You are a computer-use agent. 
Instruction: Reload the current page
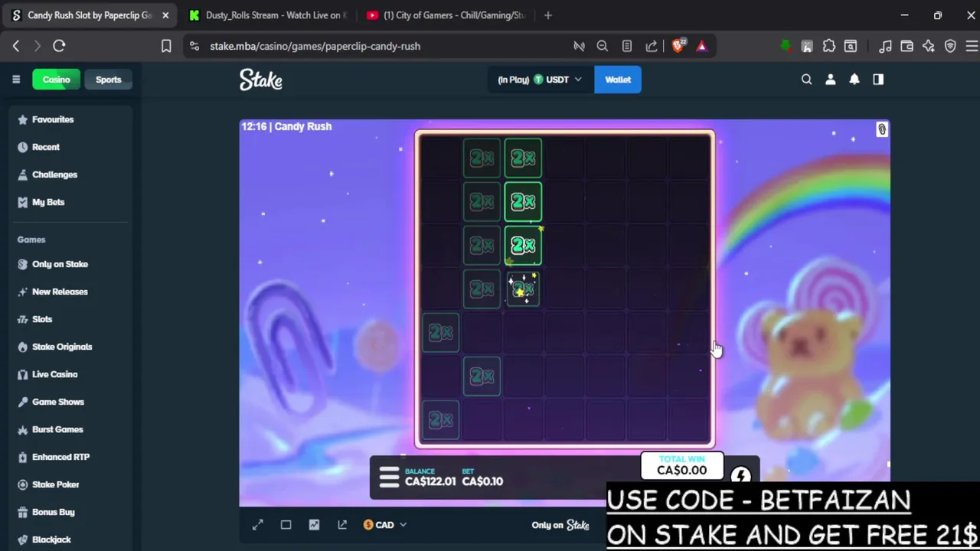(59, 46)
